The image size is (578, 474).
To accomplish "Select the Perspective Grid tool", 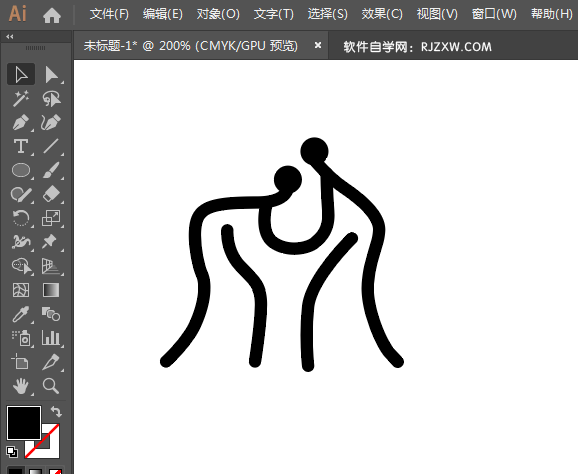I will 51,266.
